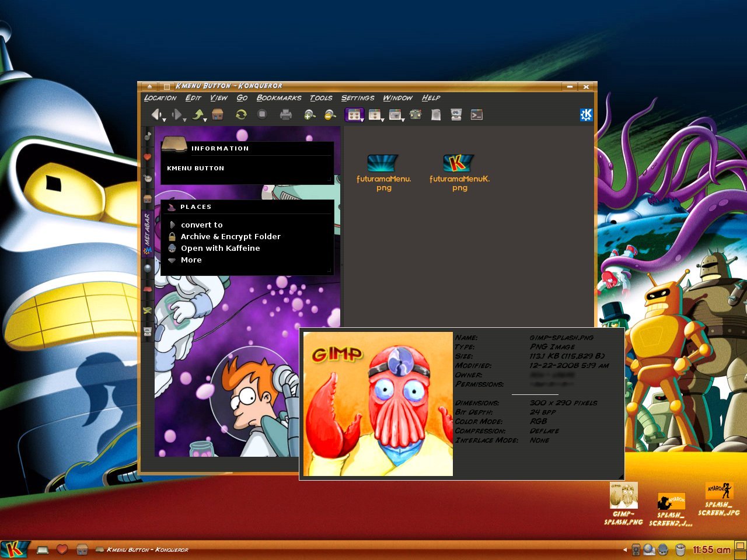The width and height of the screenshot is (747, 560).
Task: Open the heart bookmarks sidebar tab
Action: (148, 157)
